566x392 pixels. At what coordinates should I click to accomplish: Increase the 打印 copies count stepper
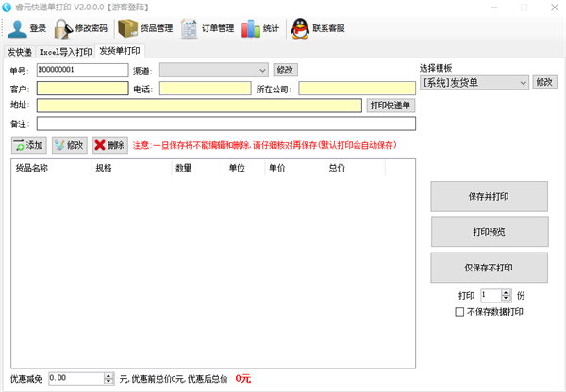[x=507, y=292]
